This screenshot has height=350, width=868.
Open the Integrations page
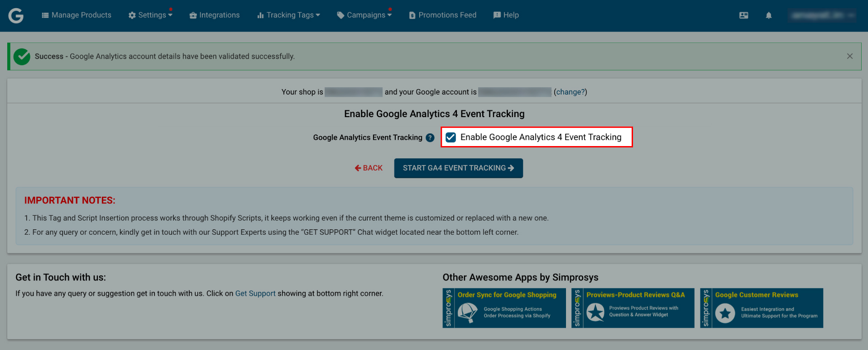pyautogui.click(x=215, y=15)
